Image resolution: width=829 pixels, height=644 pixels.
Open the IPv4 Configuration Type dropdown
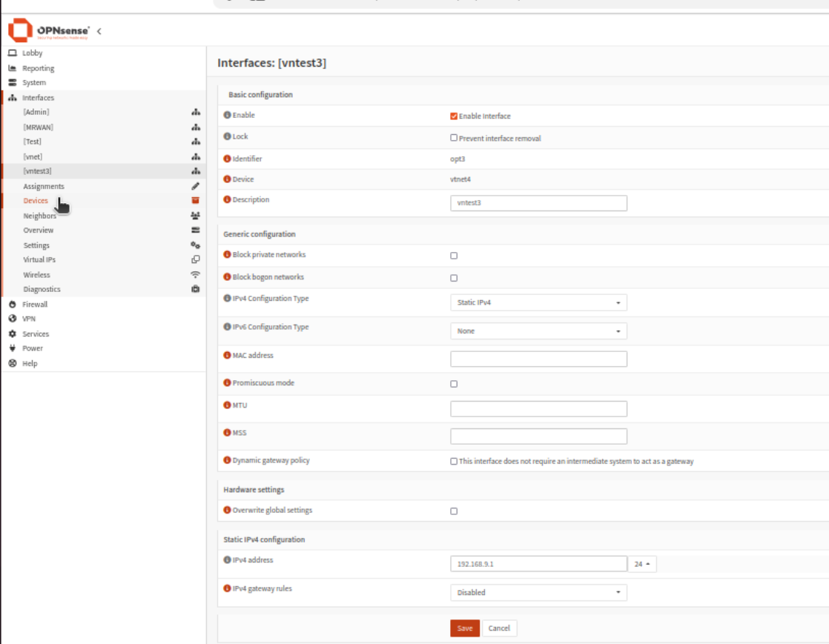538,302
